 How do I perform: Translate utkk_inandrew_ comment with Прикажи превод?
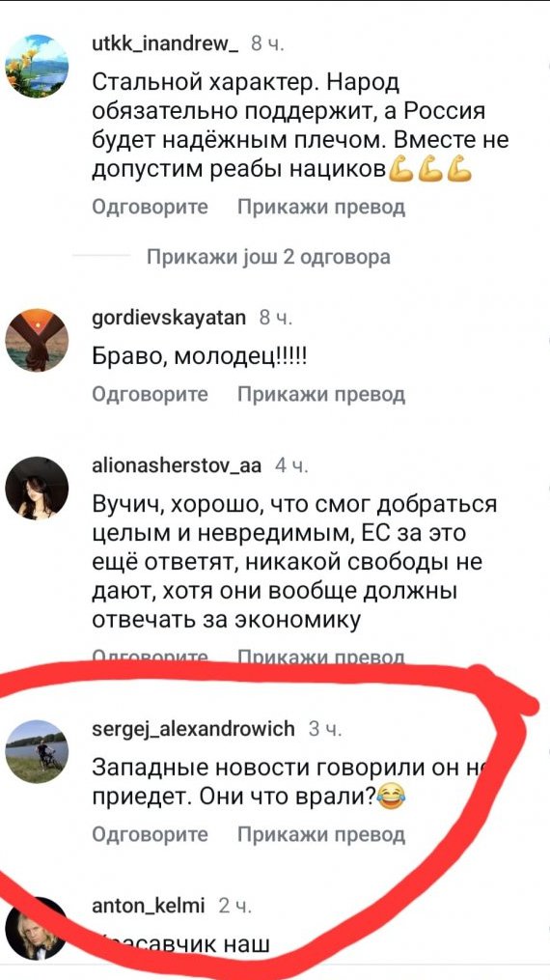(x=321, y=207)
